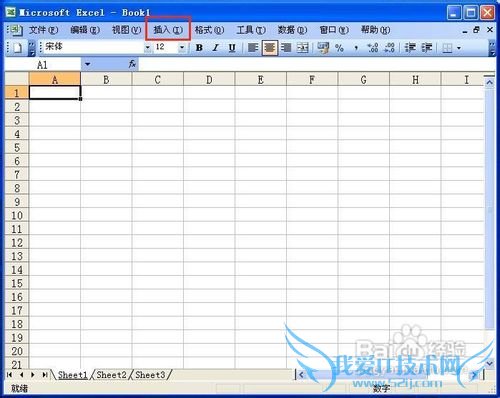Open the font size dropdown arrow
This screenshot has width=500, height=398.
(182, 48)
